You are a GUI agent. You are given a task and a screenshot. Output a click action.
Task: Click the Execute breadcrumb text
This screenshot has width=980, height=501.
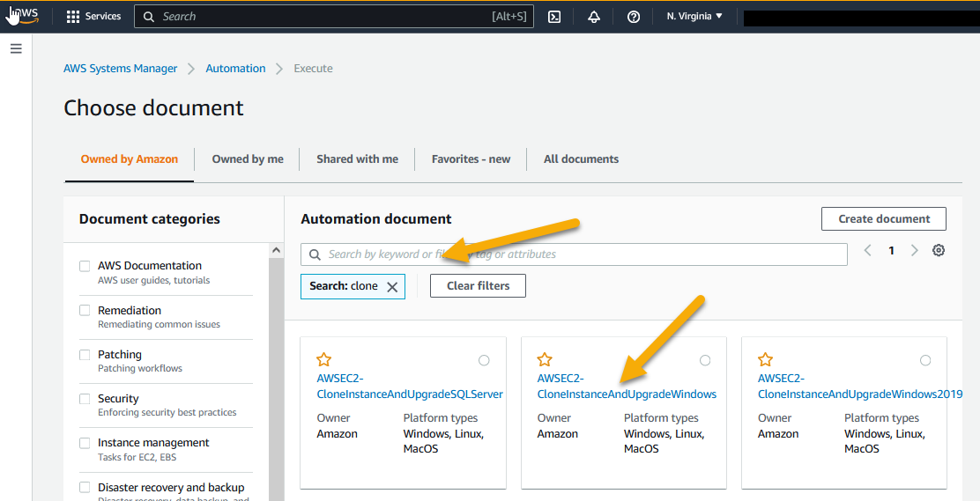[313, 69]
